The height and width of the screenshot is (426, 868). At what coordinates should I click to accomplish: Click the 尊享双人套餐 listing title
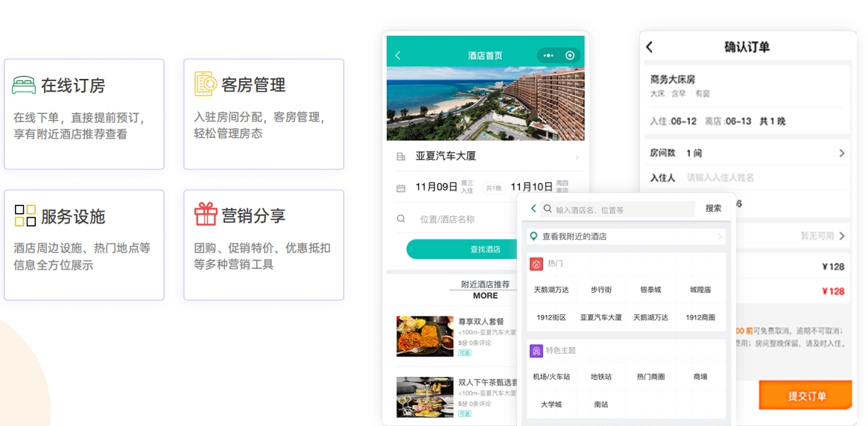tap(481, 322)
